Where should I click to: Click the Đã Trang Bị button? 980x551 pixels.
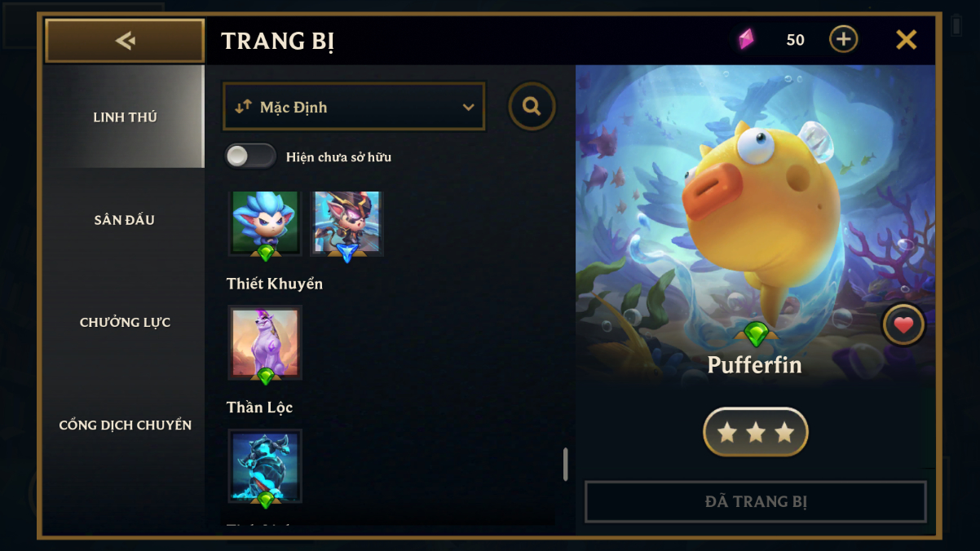(x=756, y=501)
